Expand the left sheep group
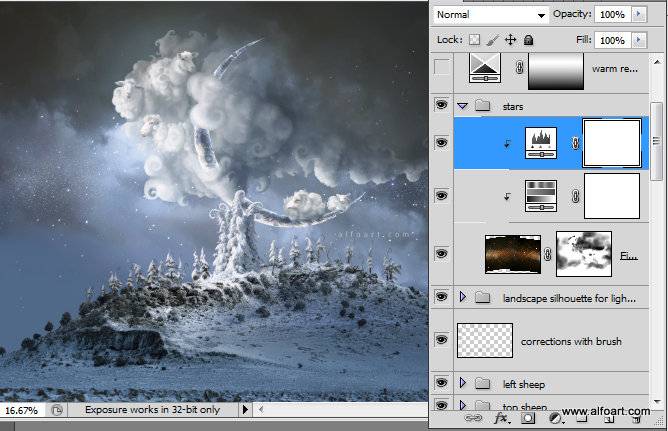The image size is (668, 431). click(x=463, y=383)
